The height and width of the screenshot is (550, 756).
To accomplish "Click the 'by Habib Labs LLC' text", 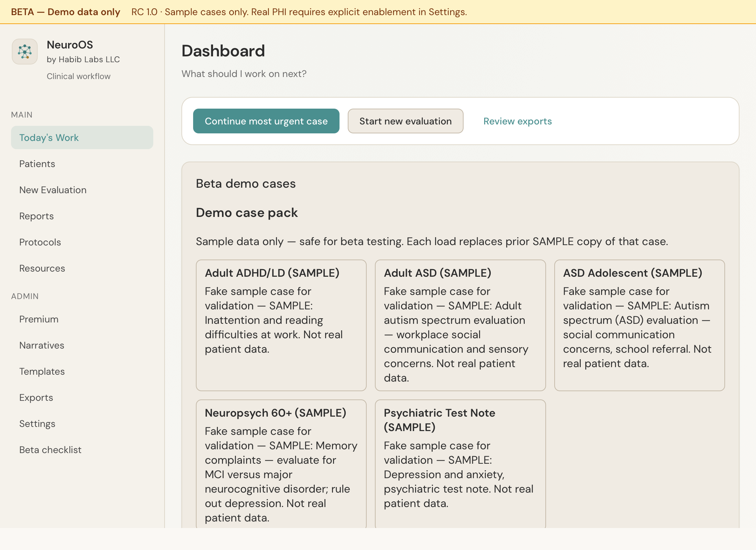I will click(83, 59).
